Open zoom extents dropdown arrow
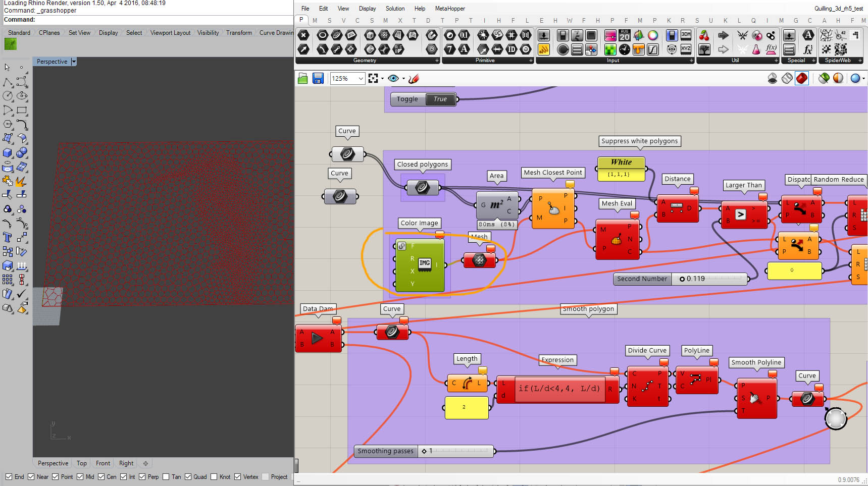This screenshot has width=868, height=486. (x=382, y=79)
